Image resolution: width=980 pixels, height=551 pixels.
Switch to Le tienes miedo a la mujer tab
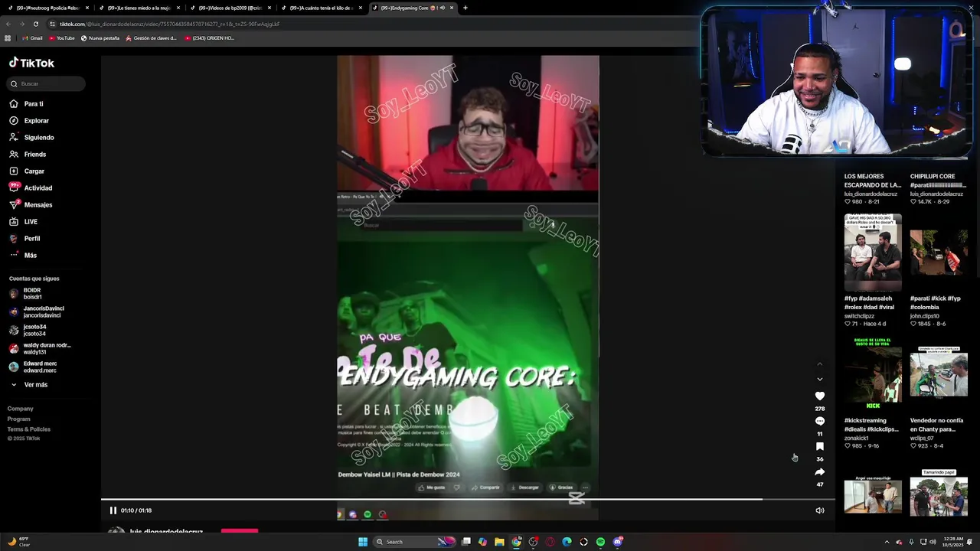pos(138,8)
